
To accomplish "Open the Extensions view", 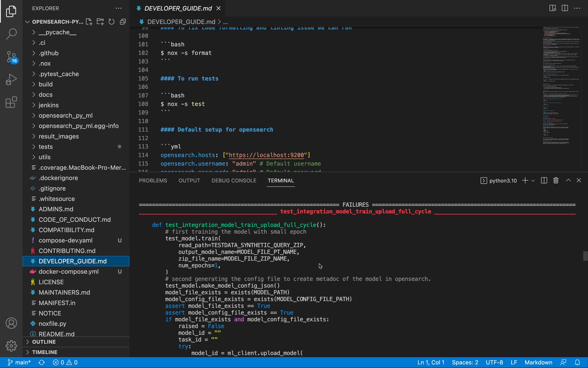I will tap(11, 102).
